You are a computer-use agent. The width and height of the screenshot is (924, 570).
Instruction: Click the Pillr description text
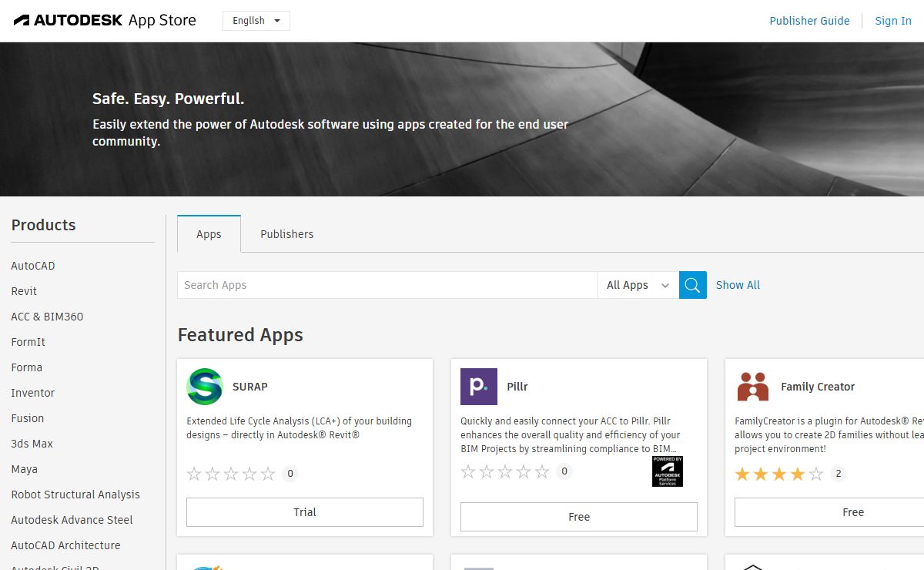tap(571, 435)
